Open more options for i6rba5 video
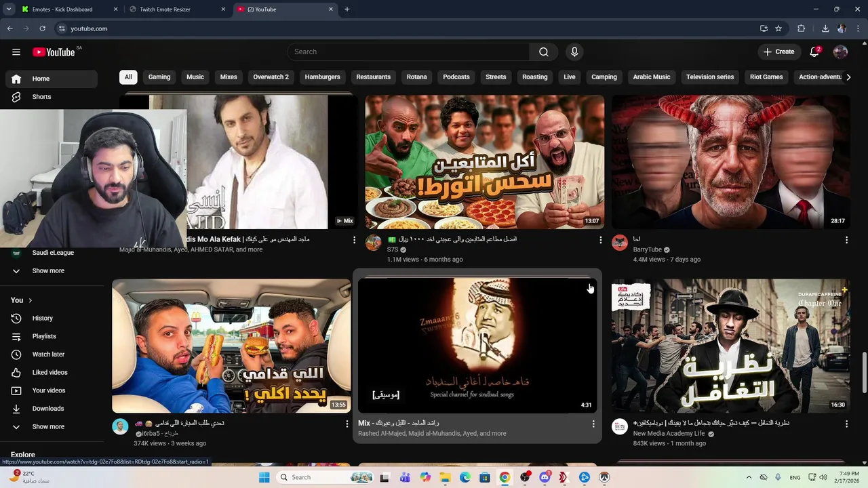The width and height of the screenshot is (868, 488). click(x=347, y=424)
